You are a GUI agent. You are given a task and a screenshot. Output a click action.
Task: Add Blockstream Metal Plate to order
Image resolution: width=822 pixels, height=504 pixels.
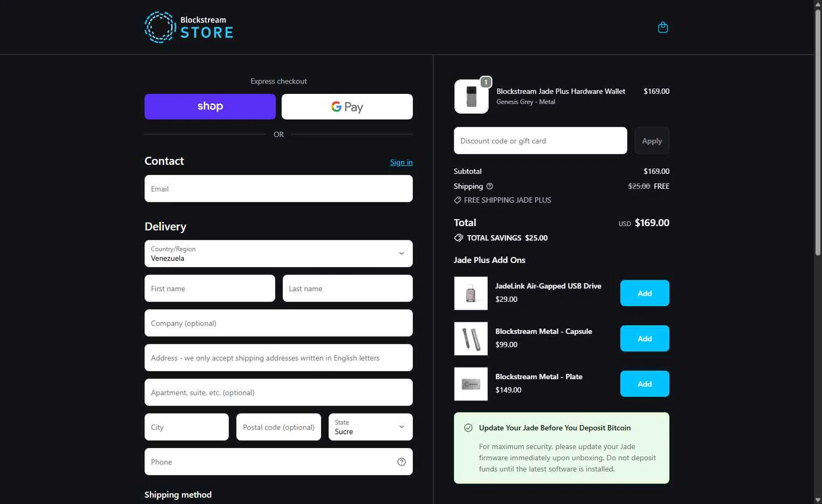[645, 384]
